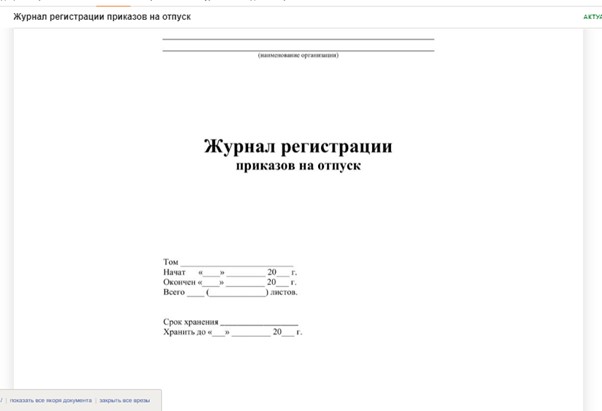This screenshot has width=602, height=411.
Task: Click the year blank in 'Начат' row
Action: 284,273
